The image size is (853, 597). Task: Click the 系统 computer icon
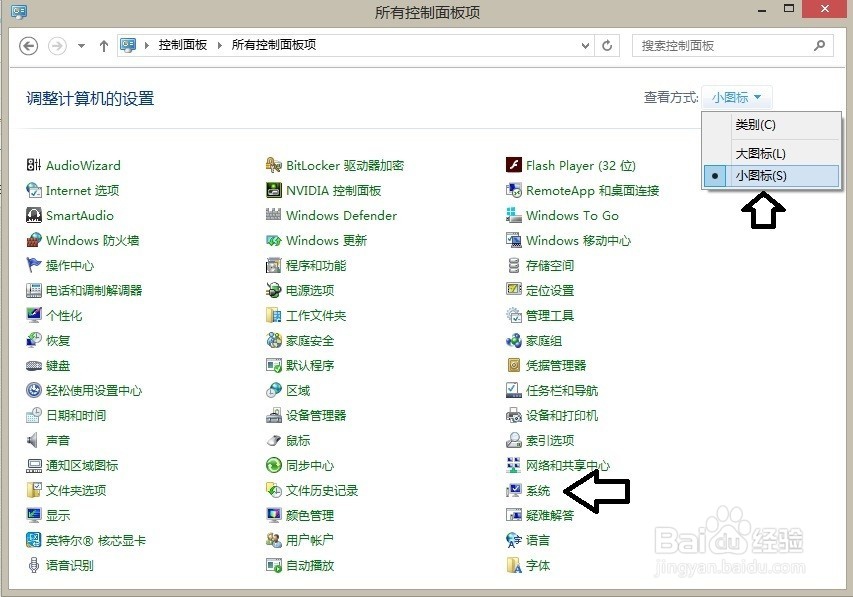pyautogui.click(x=514, y=490)
